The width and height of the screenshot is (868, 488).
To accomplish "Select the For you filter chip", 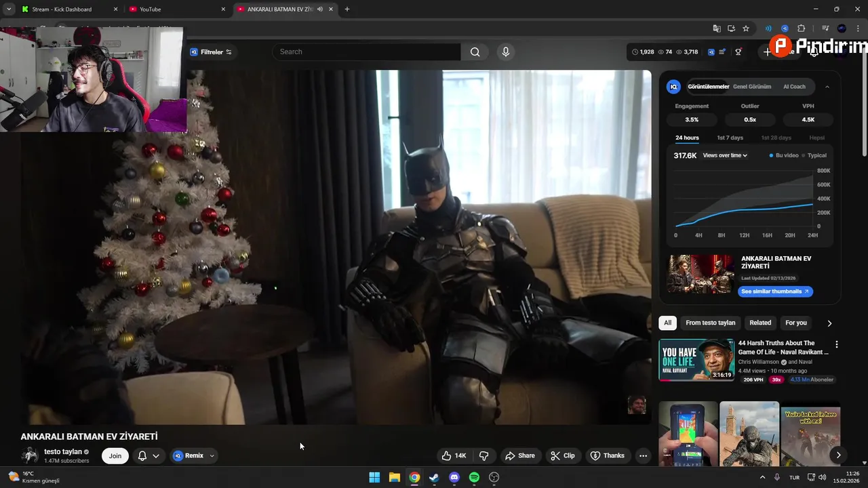I will pos(796,323).
